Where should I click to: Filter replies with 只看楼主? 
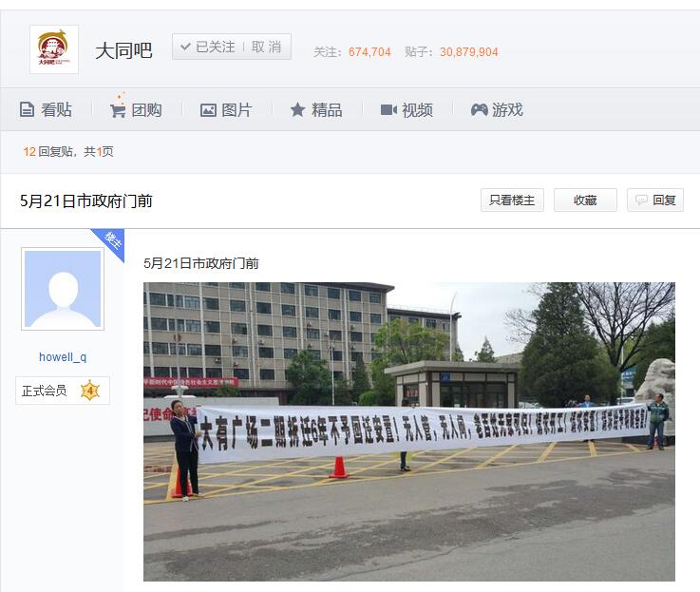click(x=512, y=201)
